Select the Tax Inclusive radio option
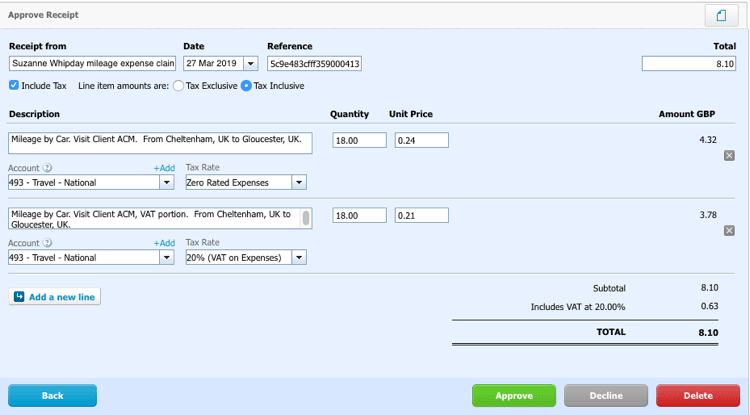 coord(246,86)
